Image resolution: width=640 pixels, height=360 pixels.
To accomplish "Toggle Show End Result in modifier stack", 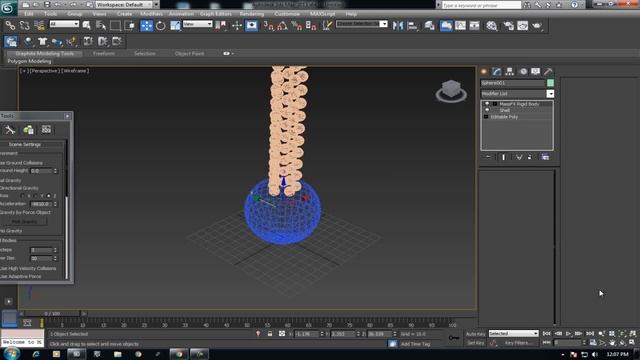I will coord(504,157).
